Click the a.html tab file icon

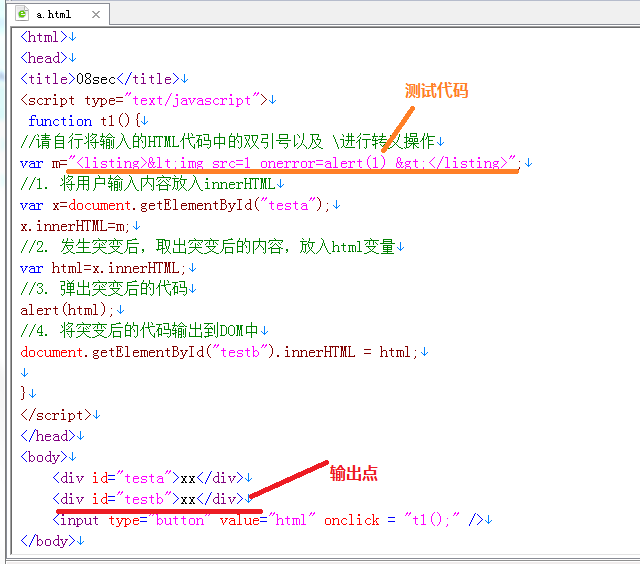[22, 13]
